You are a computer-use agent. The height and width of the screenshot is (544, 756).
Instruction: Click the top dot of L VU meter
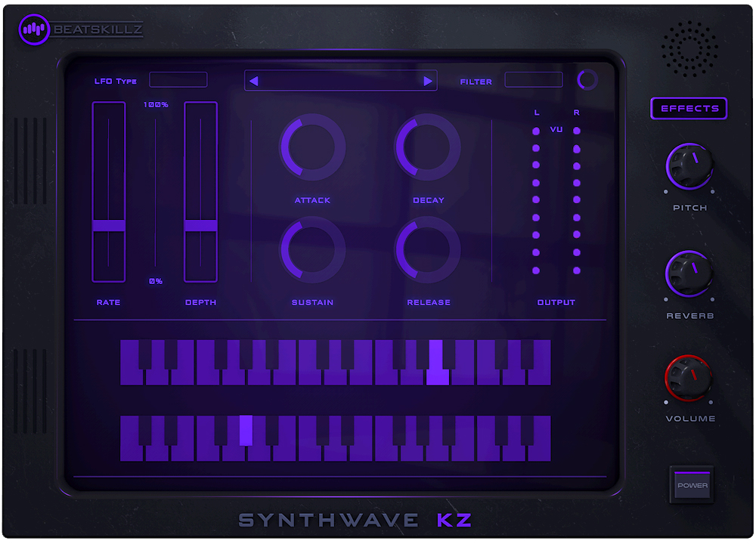click(x=536, y=131)
